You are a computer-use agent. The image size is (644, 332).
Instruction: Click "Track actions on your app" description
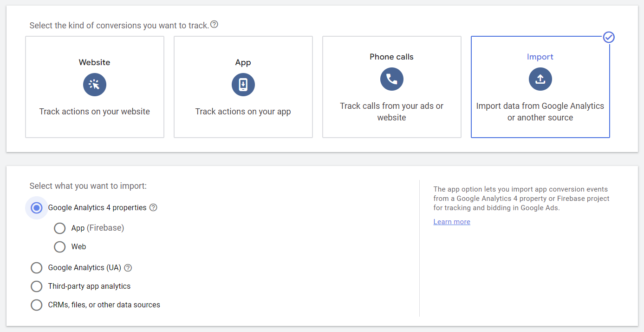pyautogui.click(x=243, y=112)
